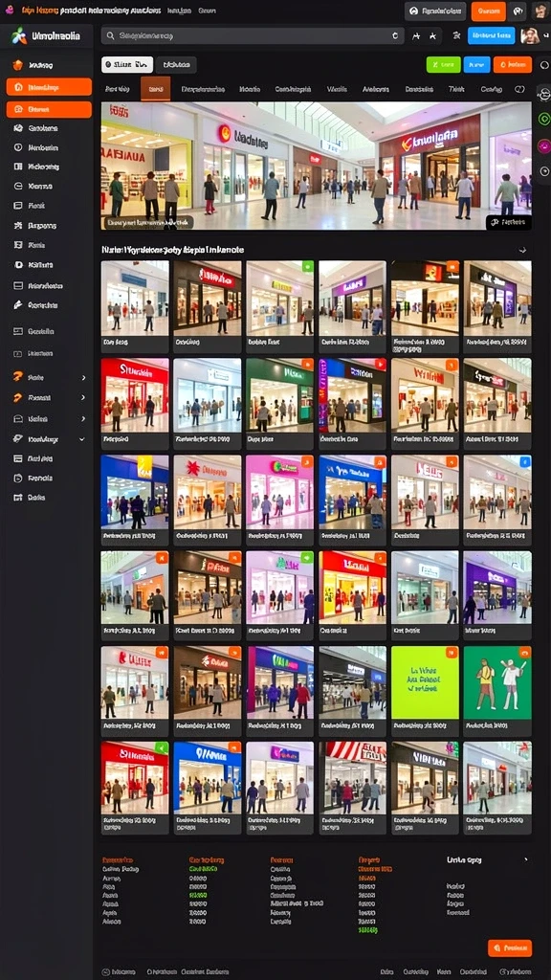This screenshot has width=551, height=980.
Task: Open the pink circle icon in the right-edge strip
Action: point(544,145)
